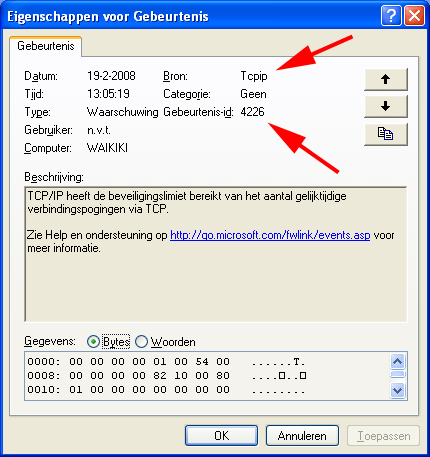Select the Bytes radio button
The image size is (430, 457).
93,342
